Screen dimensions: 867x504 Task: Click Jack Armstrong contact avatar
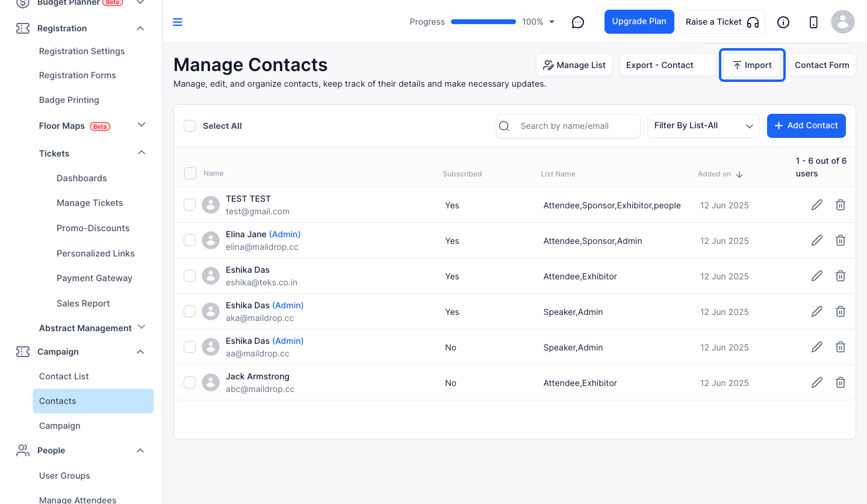(x=211, y=382)
